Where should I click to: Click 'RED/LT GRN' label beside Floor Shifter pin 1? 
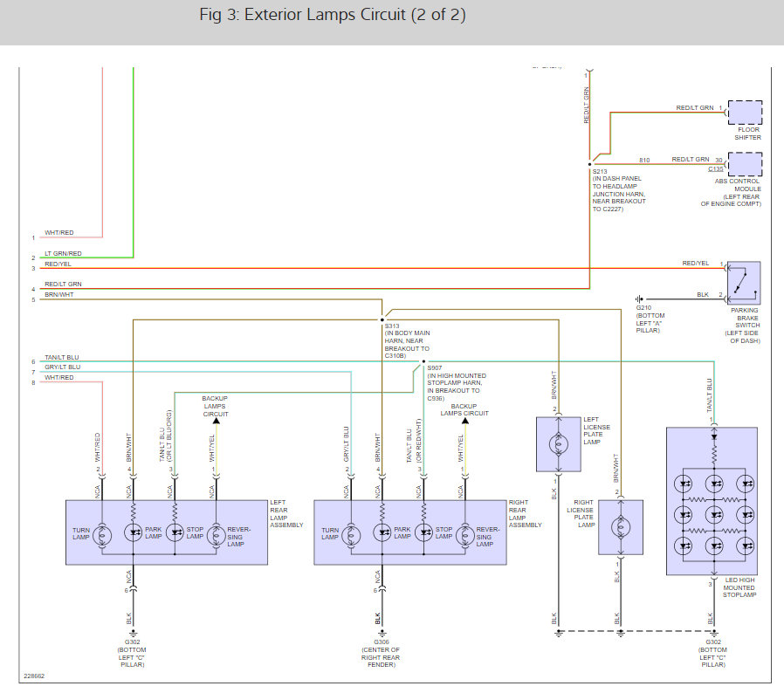[694, 108]
